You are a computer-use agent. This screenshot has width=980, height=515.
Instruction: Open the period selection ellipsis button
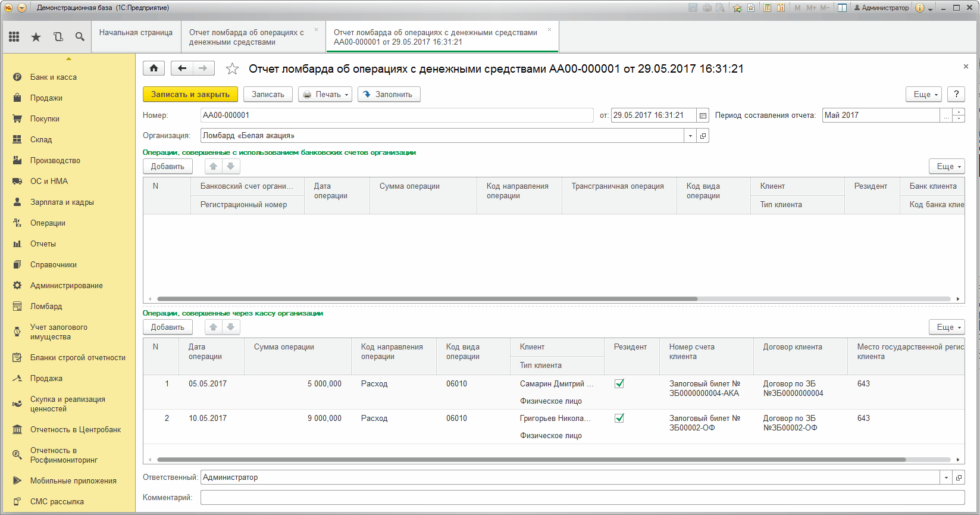pyautogui.click(x=946, y=116)
